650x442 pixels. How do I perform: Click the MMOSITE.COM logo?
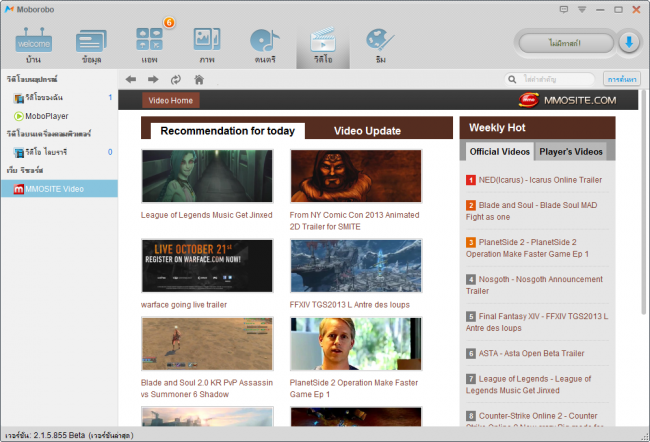[568, 100]
